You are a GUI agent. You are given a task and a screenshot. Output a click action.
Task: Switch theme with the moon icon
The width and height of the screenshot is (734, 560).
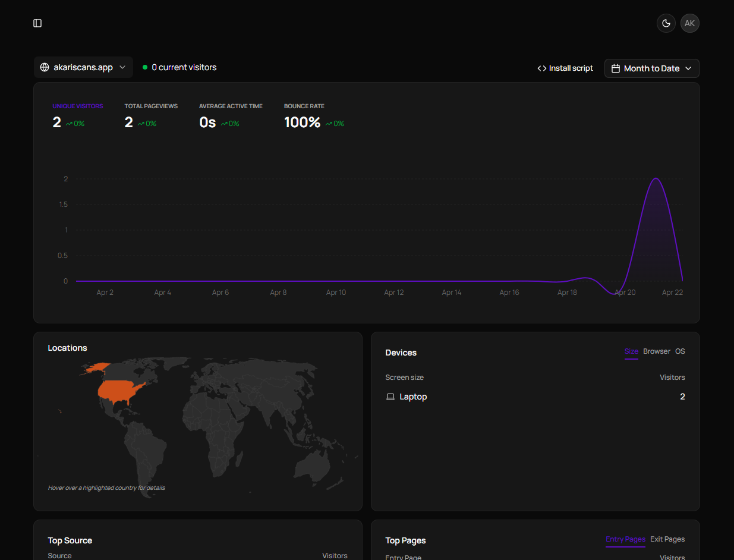[x=666, y=23]
